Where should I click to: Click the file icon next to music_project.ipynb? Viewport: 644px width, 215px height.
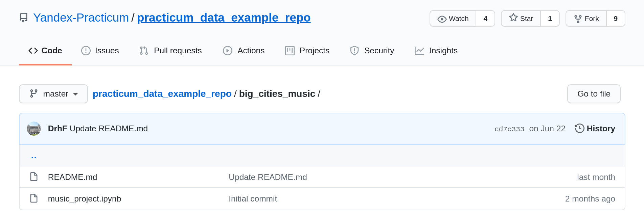tap(34, 198)
